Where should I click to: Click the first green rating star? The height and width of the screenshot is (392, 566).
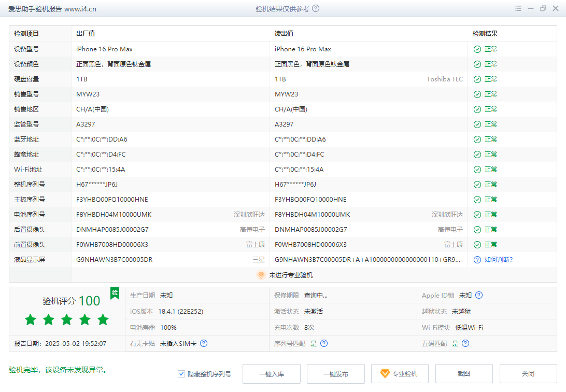tap(31, 319)
